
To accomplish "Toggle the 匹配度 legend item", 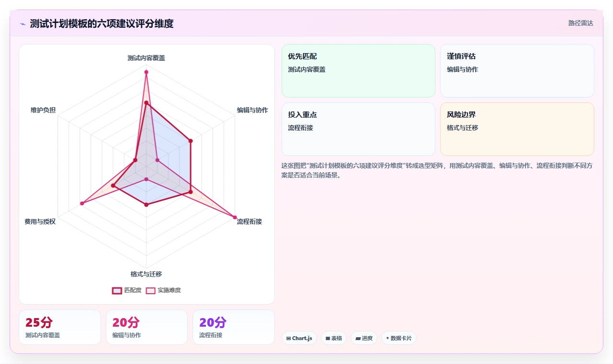I will (127, 290).
